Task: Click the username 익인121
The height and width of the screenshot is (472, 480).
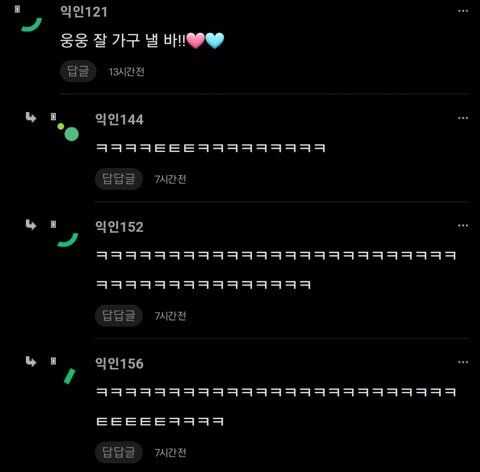Action: click(x=84, y=12)
